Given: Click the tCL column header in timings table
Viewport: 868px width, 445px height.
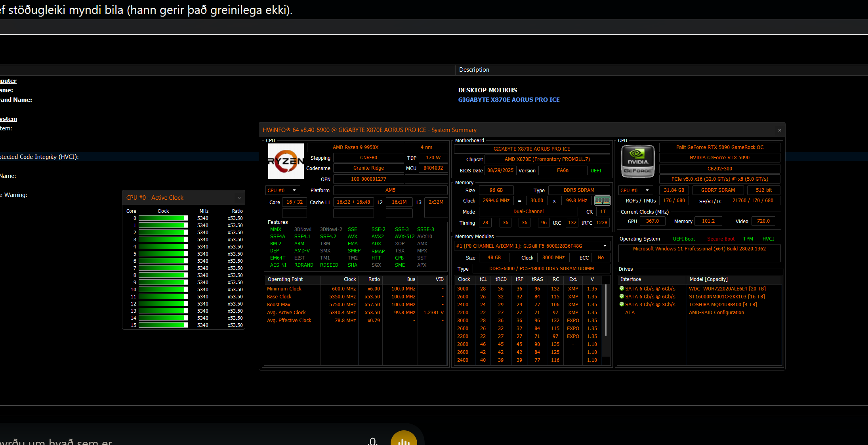Looking at the screenshot, I should pos(483,279).
